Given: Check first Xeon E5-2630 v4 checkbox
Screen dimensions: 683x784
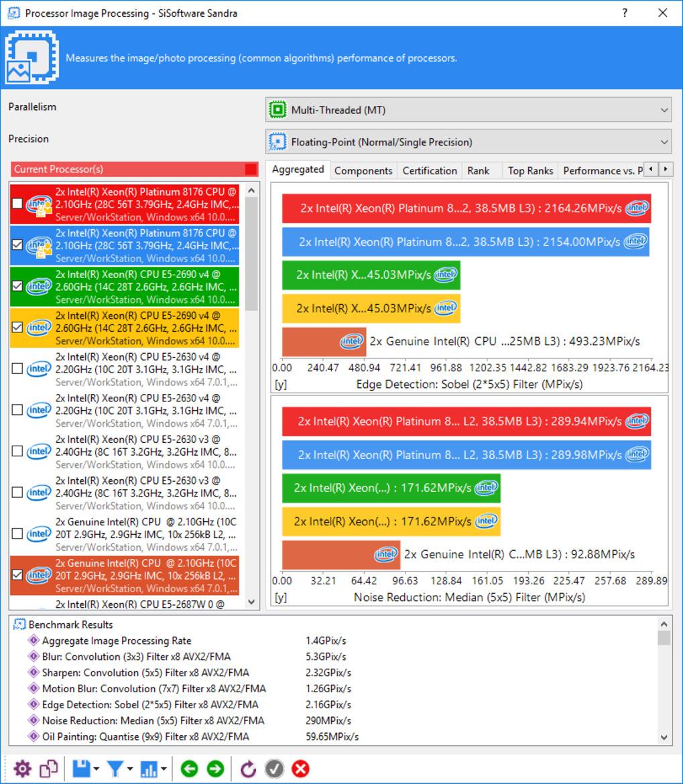Looking at the screenshot, I should 17,369.
